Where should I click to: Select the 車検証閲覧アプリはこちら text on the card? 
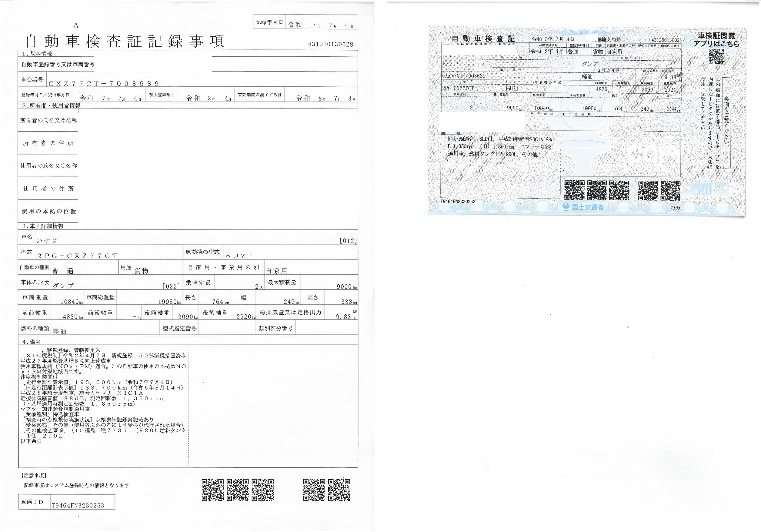point(716,40)
